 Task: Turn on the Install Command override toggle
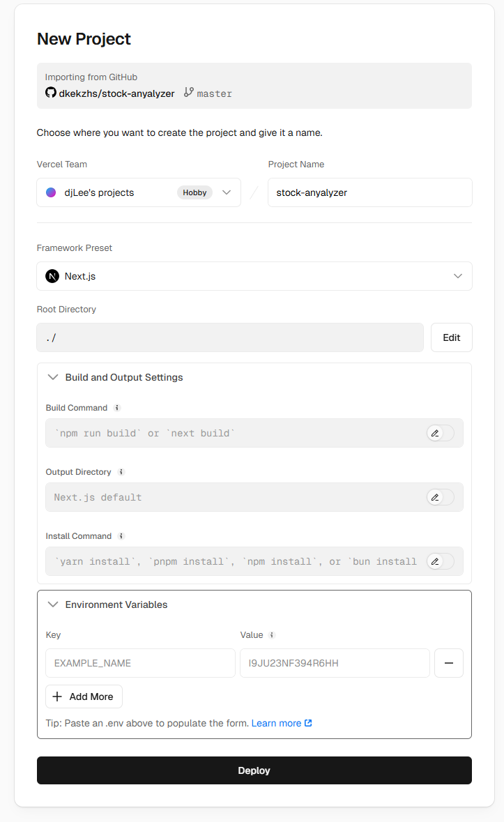[441, 561]
